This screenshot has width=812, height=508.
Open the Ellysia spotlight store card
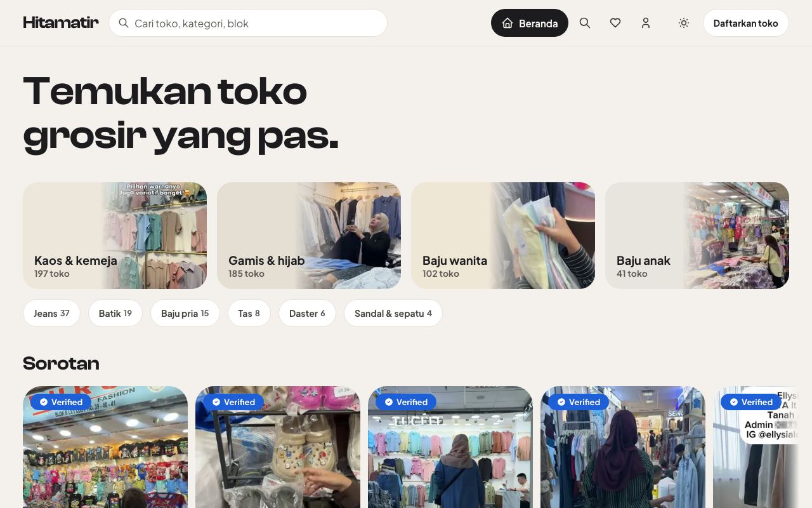(x=755, y=447)
